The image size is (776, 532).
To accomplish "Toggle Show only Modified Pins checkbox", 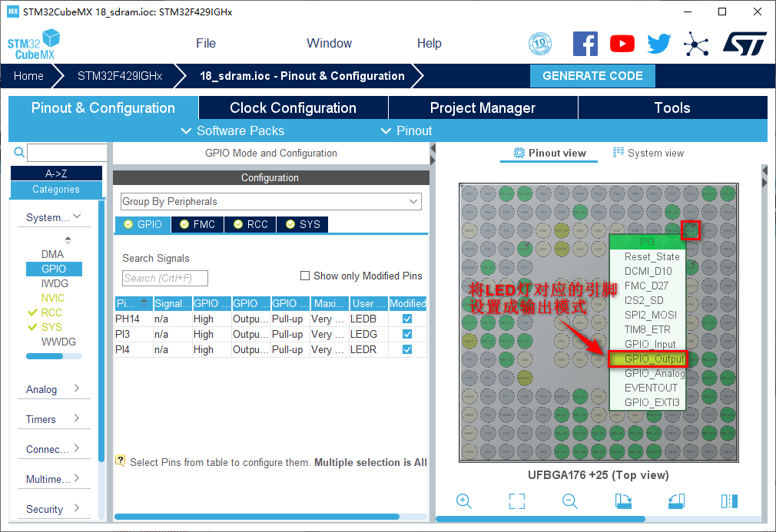I will [x=305, y=276].
